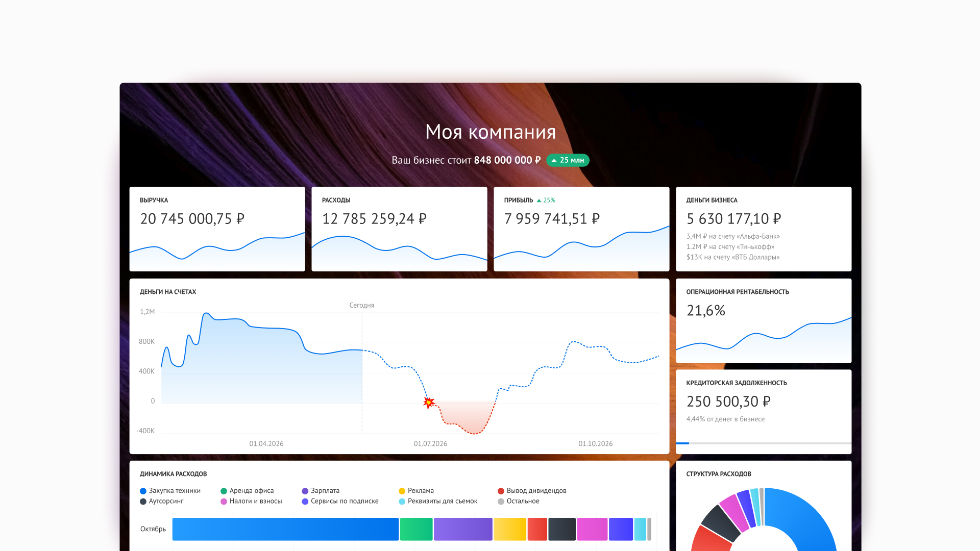Toggle the Сервисы по подписке legend item
Viewport: 980px width, 551px height.
coord(340,501)
